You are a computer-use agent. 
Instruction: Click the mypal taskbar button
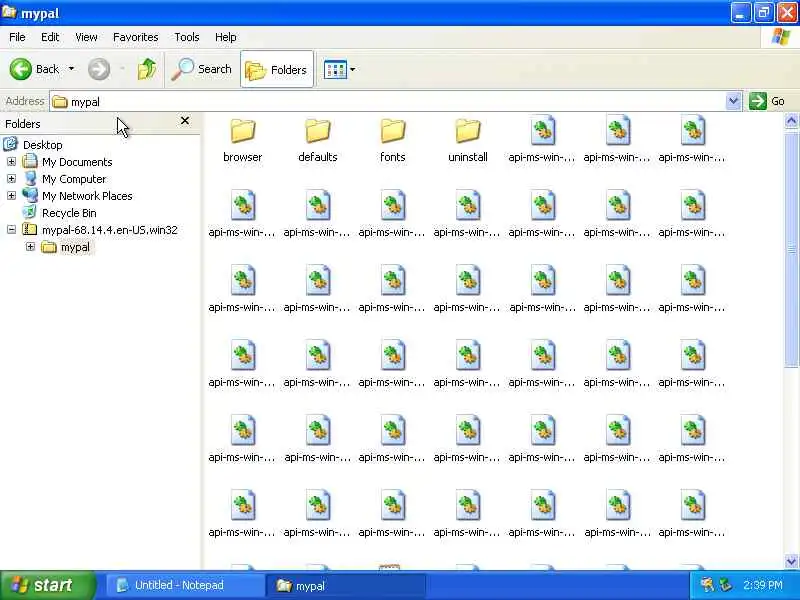(346, 586)
